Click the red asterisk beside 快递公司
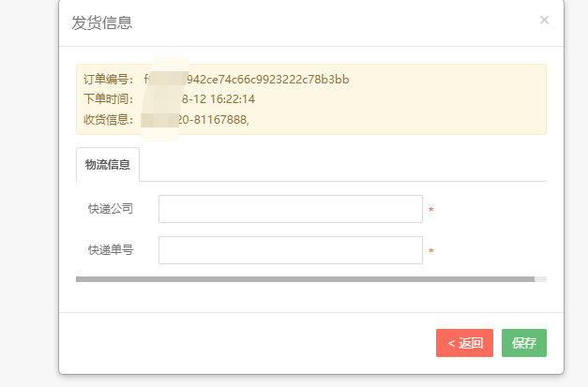Viewport: 588px width, 387px height. pyautogui.click(x=430, y=211)
